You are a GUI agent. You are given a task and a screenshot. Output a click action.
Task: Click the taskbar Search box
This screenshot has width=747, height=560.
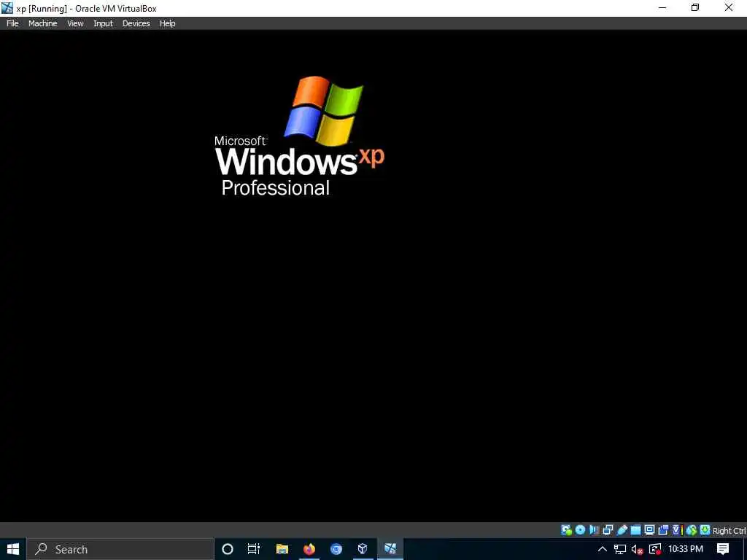coord(120,549)
